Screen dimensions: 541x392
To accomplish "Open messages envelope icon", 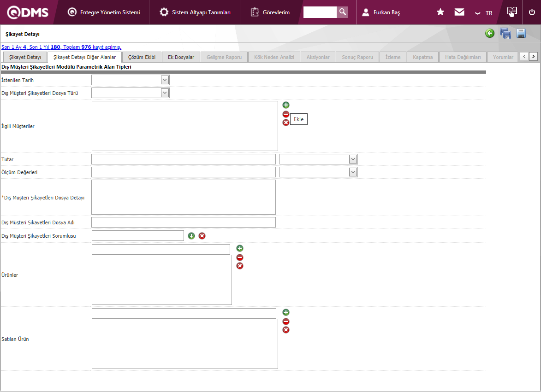I will (459, 12).
